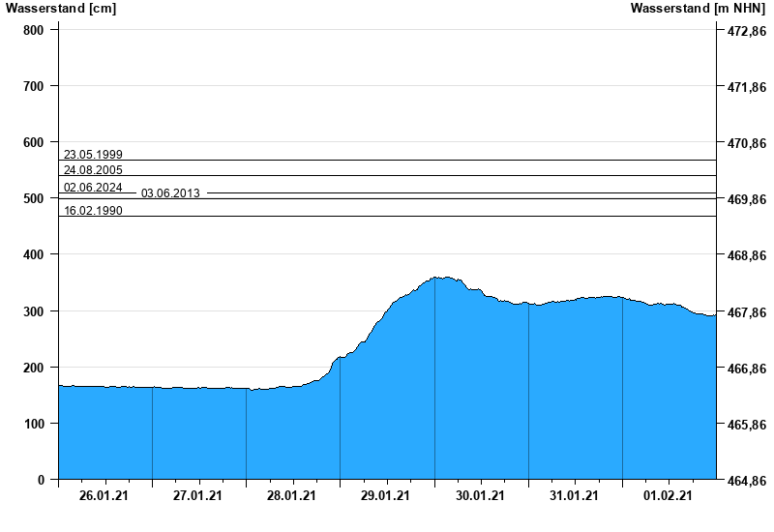The height and width of the screenshot is (532, 774).
Task: Select the 23.05.1999 flood reference label
Action: tap(93, 155)
